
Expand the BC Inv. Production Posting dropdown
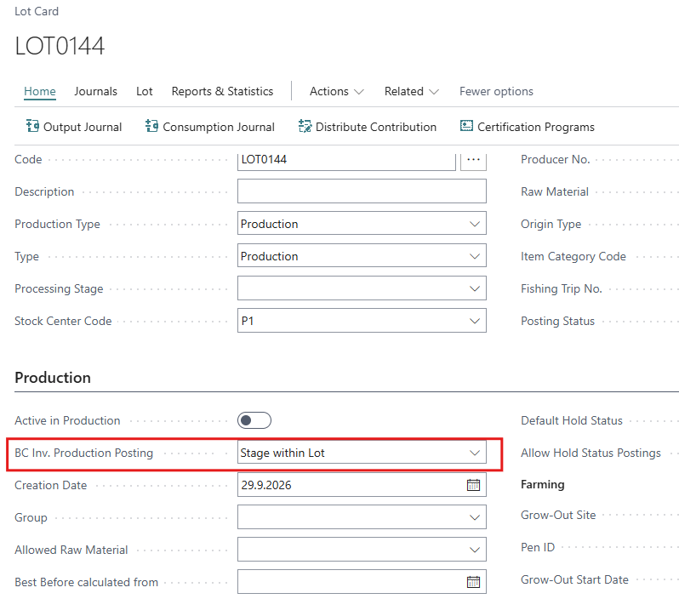pyautogui.click(x=475, y=453)
